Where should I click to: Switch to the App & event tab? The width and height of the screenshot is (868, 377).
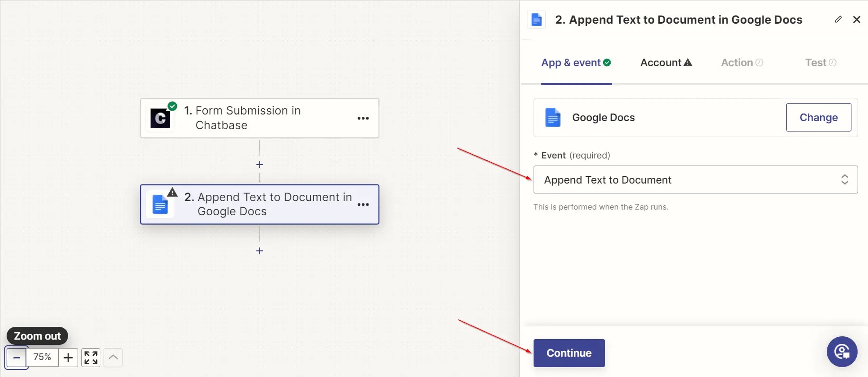[576, 62]
